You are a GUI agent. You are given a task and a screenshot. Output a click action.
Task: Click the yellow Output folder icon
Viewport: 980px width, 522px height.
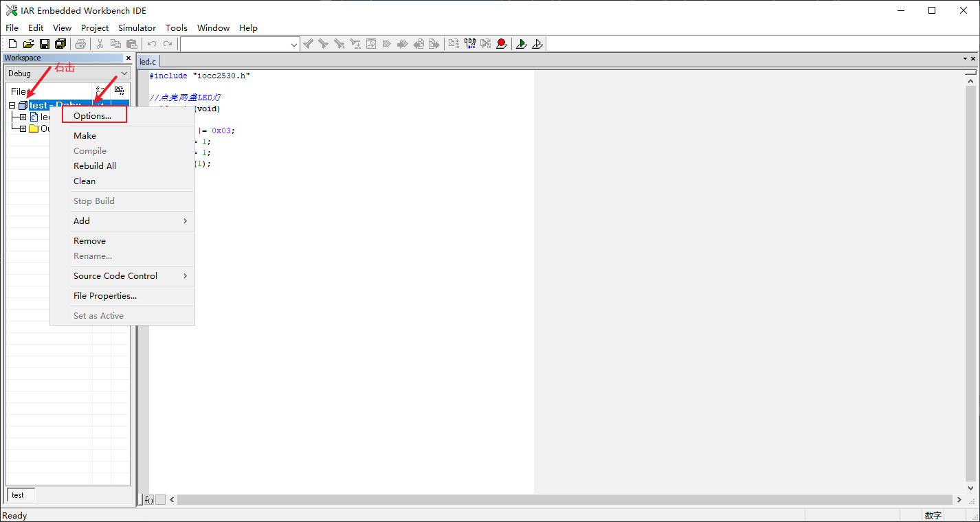(x=34, y=128)
